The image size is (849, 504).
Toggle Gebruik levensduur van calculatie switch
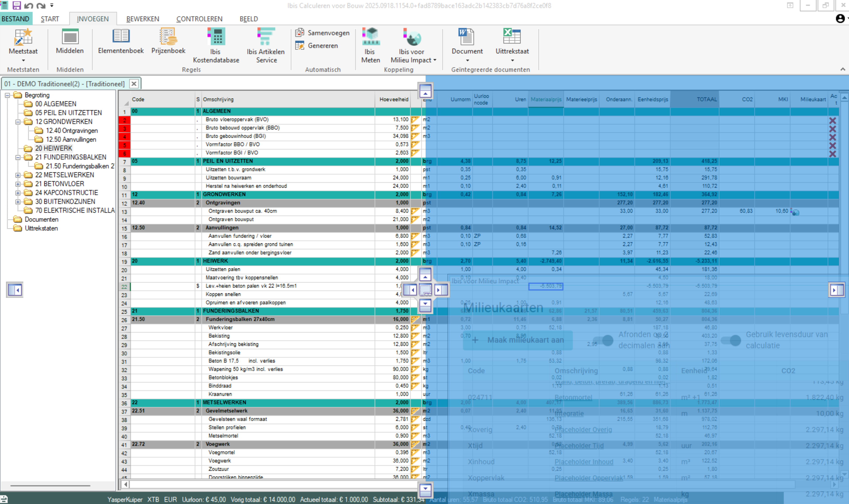(731, 340)
